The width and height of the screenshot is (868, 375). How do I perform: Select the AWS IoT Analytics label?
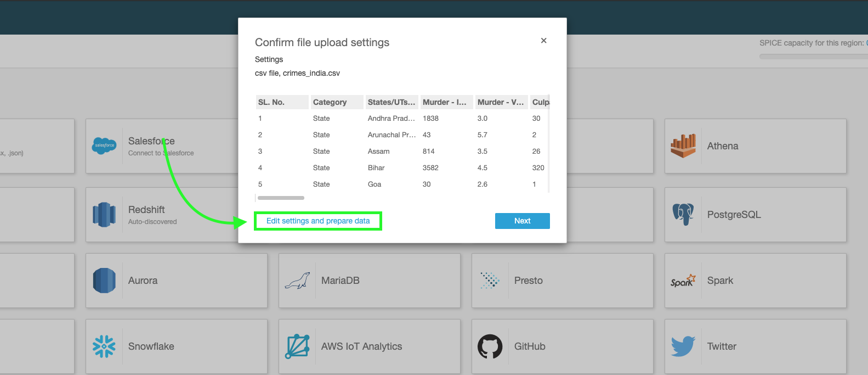[x=362, y=346]
